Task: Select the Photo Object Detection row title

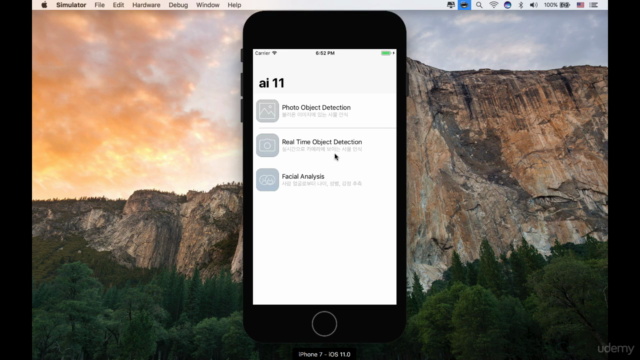Action: click(x=316, y=107)
